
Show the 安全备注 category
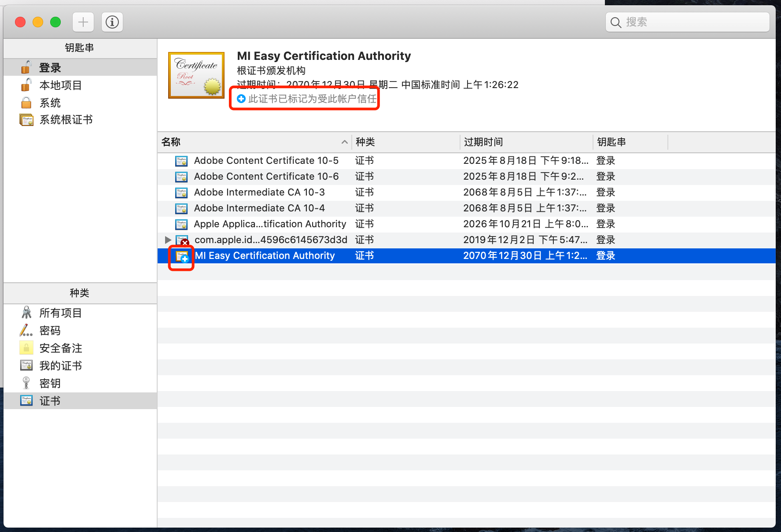[x=80, y=348]
